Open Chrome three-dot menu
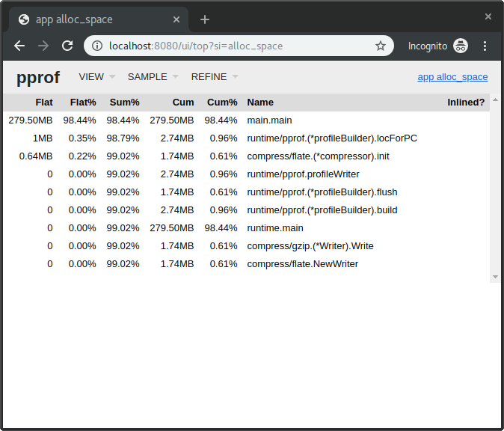The image size is (504, 431). (485, 46)
